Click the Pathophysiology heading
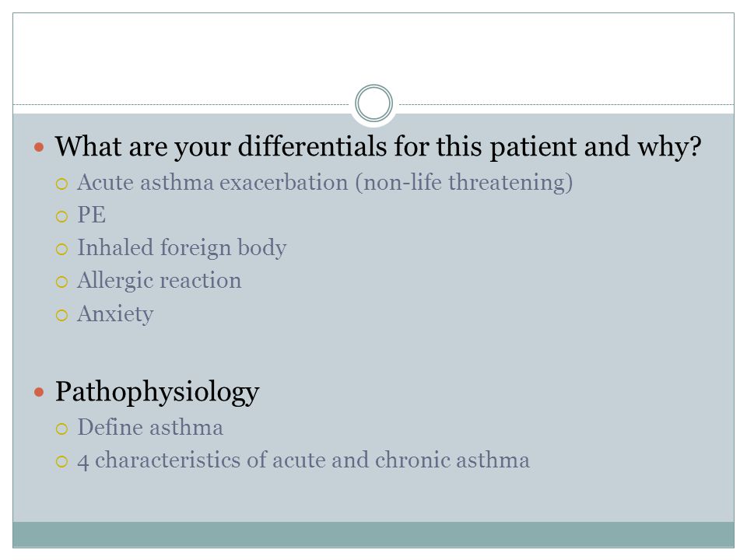Viewport: 747px width, 560px height. coord(157,392)
